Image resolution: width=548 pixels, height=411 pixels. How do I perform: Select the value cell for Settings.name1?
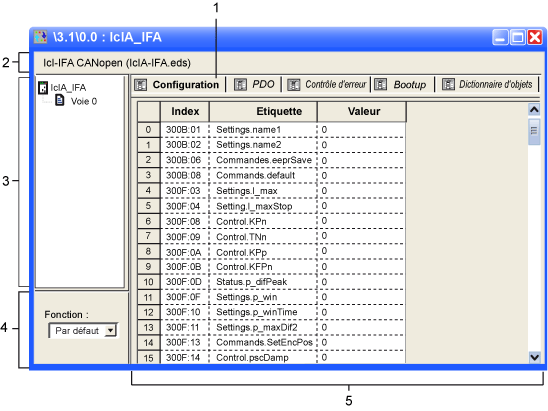coord(361,130)
